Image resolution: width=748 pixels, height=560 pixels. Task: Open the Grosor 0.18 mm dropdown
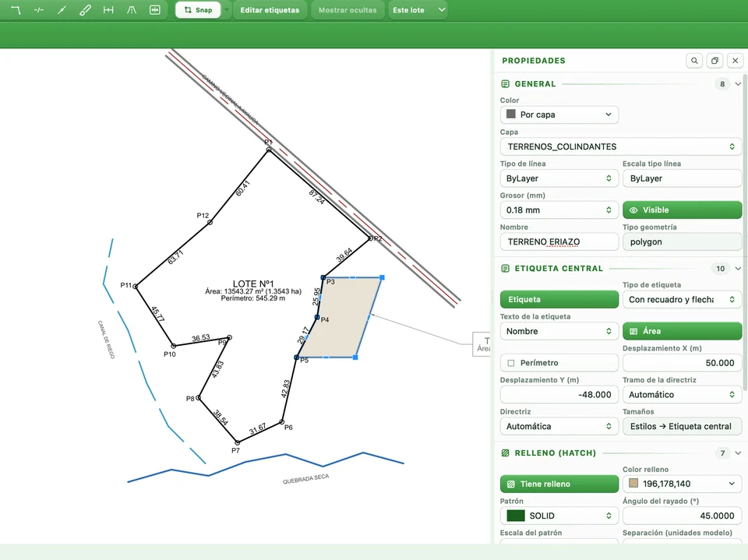pyautogui.click(x=559, y=210)
